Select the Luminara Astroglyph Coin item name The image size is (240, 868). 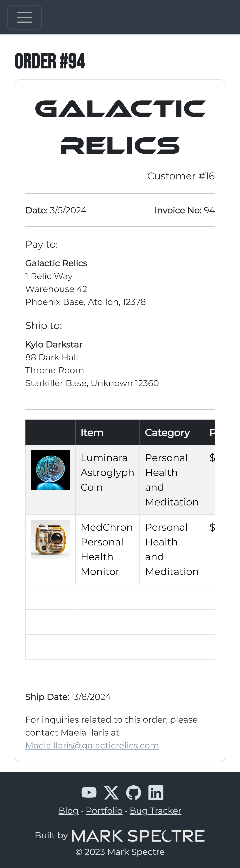[107, 472]
